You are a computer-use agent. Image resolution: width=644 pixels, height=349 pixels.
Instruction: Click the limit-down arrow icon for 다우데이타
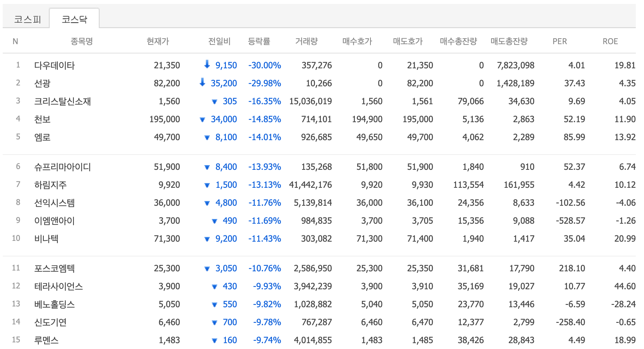pyautogui.click(x=207, y=64)
